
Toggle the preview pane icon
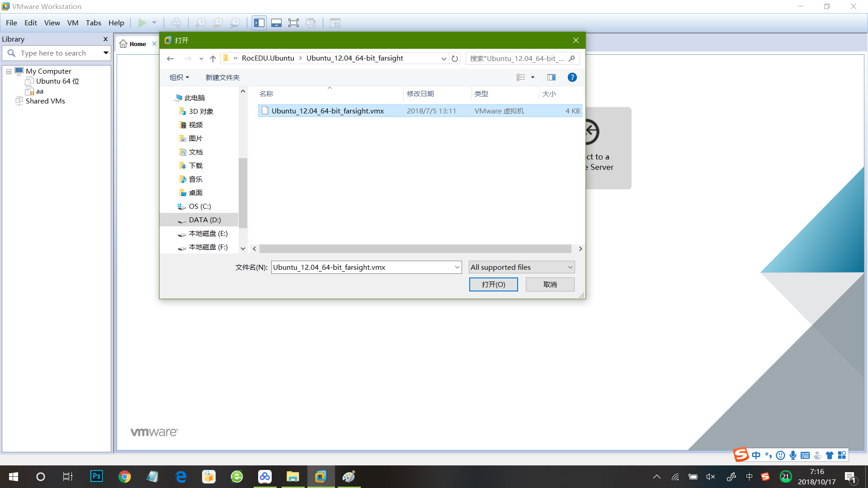coord(552,77)
